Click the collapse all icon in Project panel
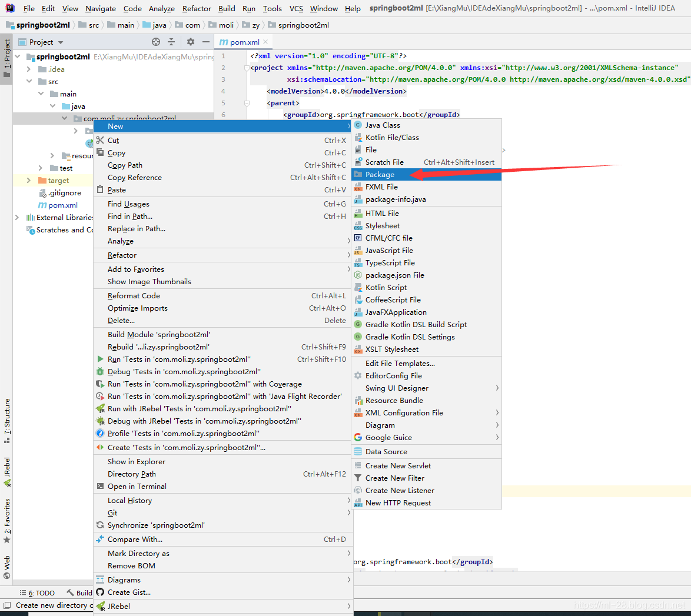The height and width of the screenshot is (616, 691). pos(171,42)
